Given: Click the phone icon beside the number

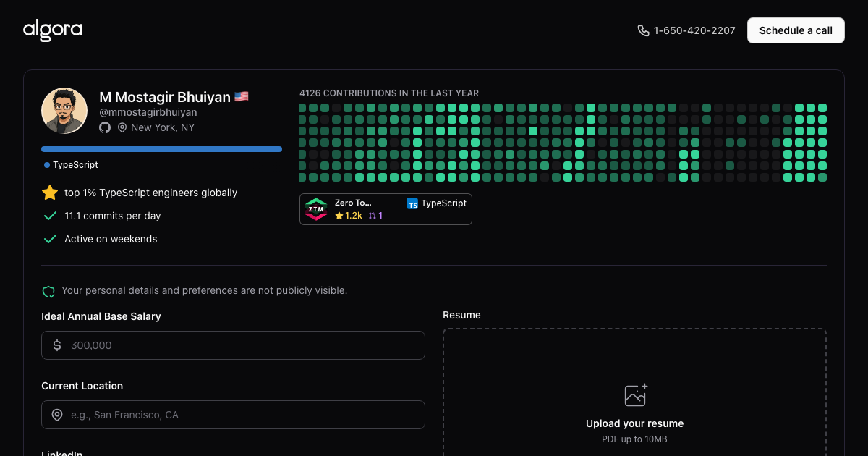Looking at the screenshot, I should click(643, 30).
